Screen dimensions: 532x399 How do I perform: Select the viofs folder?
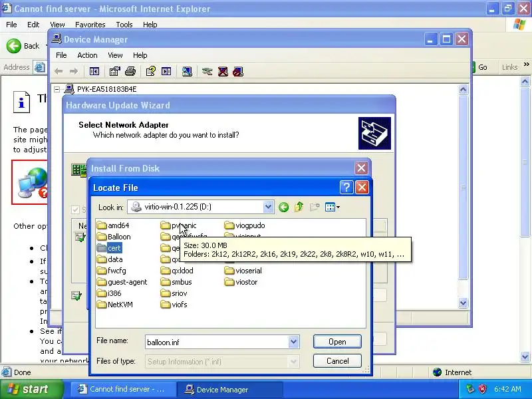(x=174, y=305)
